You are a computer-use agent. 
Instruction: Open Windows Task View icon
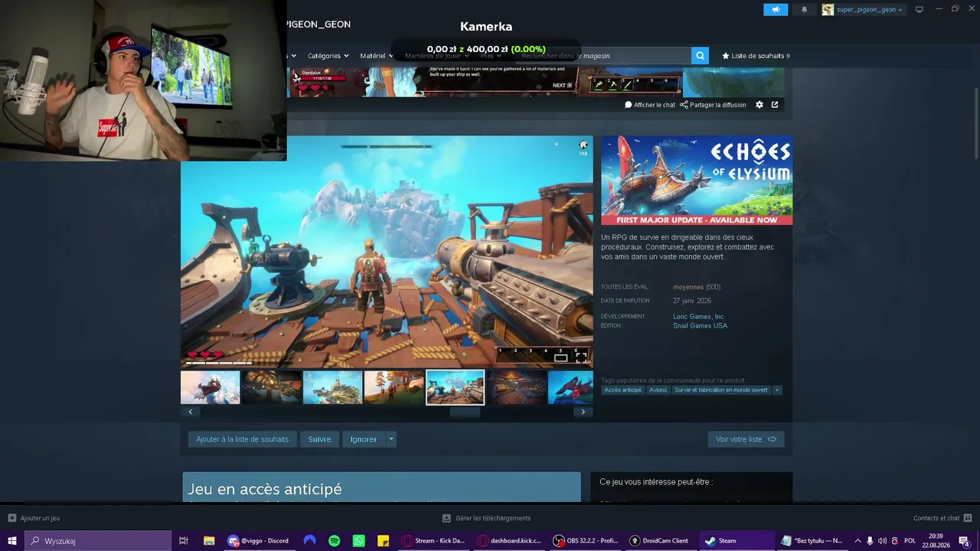(x=184, y=541)
